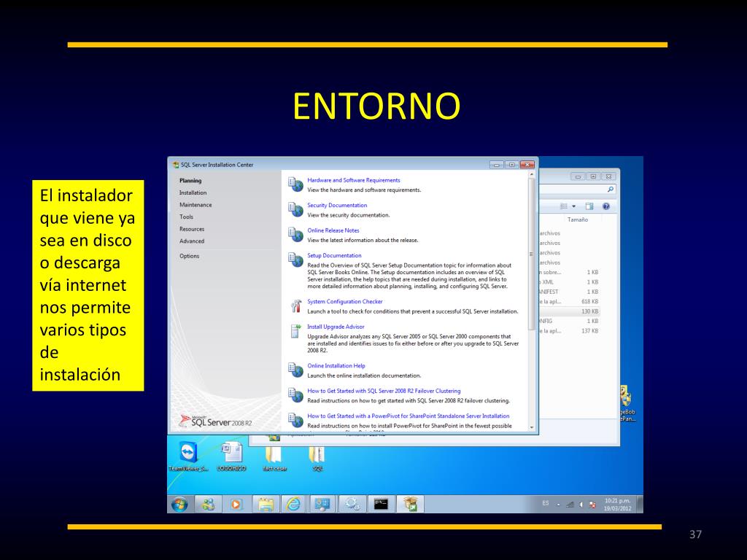Select the Tools section
This screenshot has width=747, height=560.
186,217
